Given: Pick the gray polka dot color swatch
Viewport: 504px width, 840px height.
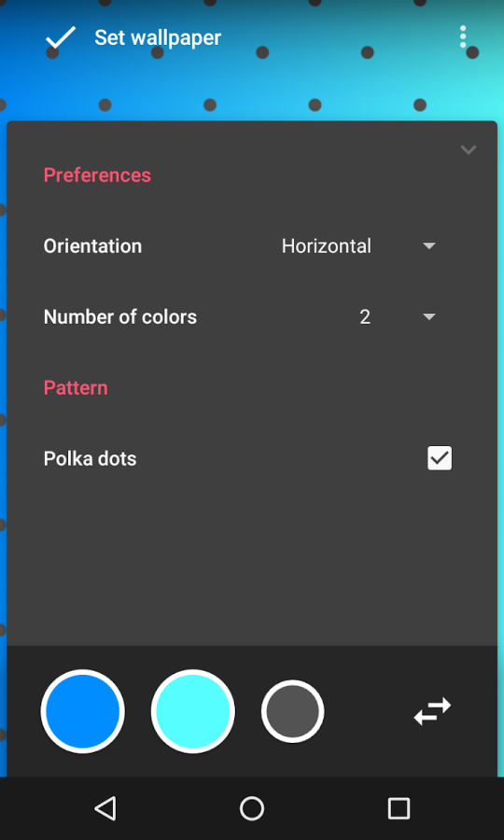Looking at the screenshot, I should (292, 711).
